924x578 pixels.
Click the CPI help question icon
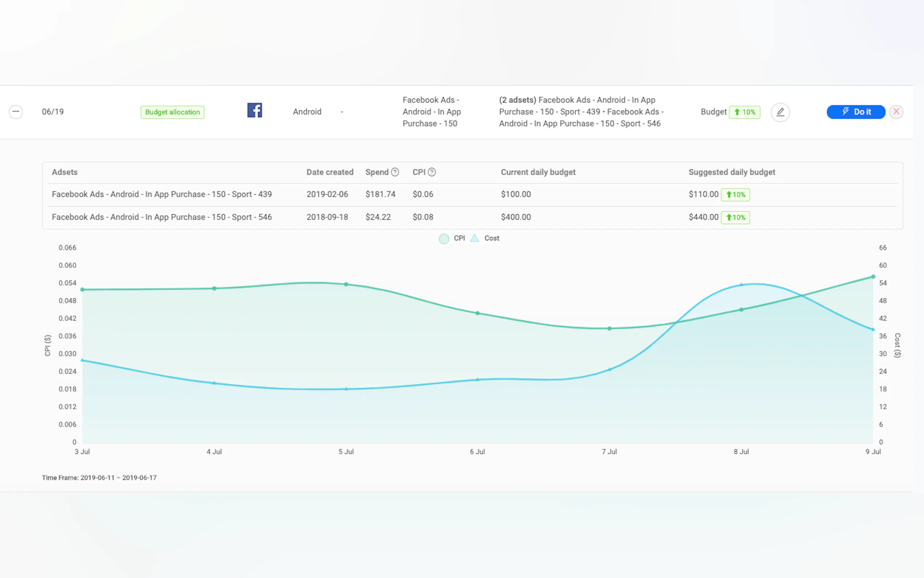pyautogui.click(x=432, y=172)
